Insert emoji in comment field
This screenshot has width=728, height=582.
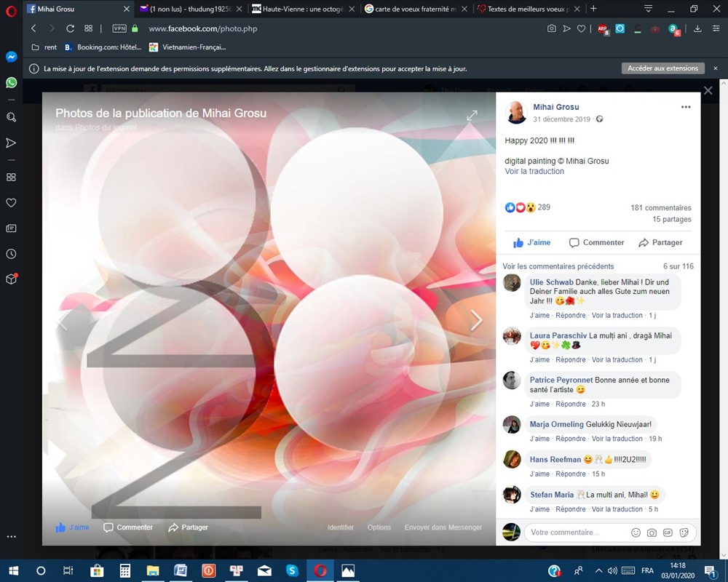[x=636, y=533]
